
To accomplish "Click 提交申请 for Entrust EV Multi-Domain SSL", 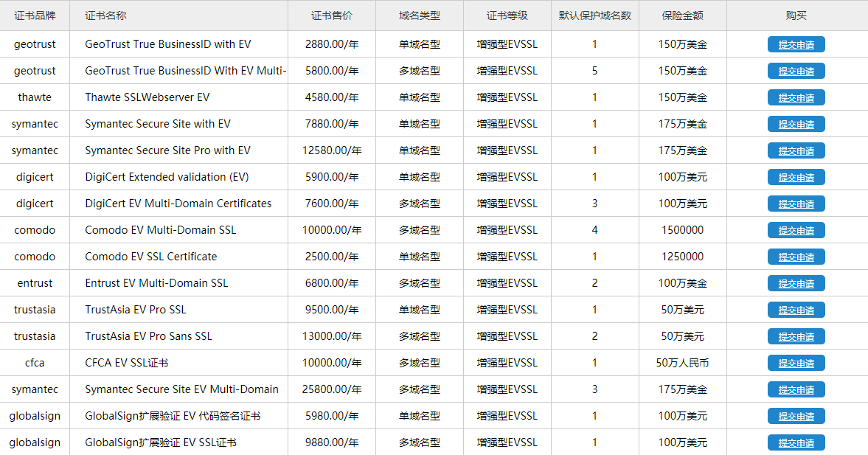I will pos(796,283).
